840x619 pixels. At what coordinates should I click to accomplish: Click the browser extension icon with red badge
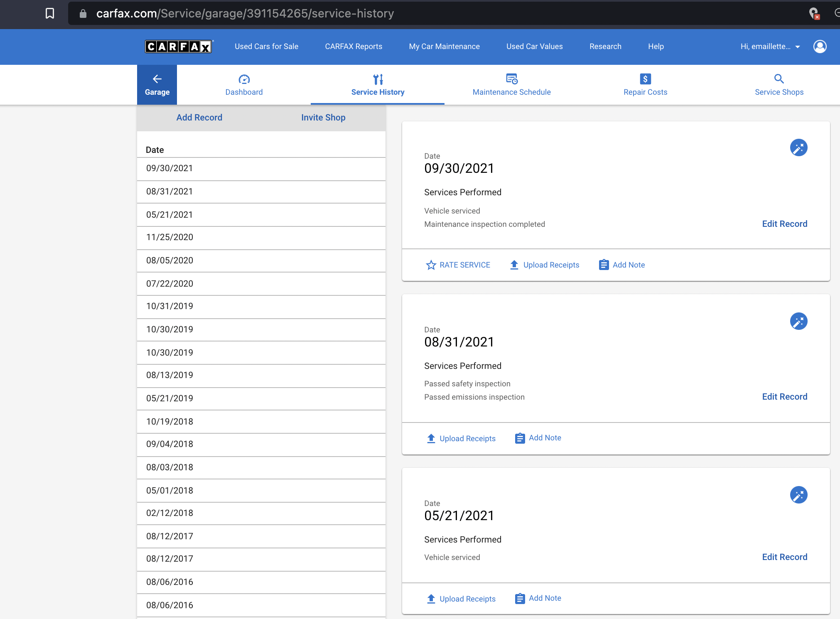pyautogui.click(x=814, y=14)
